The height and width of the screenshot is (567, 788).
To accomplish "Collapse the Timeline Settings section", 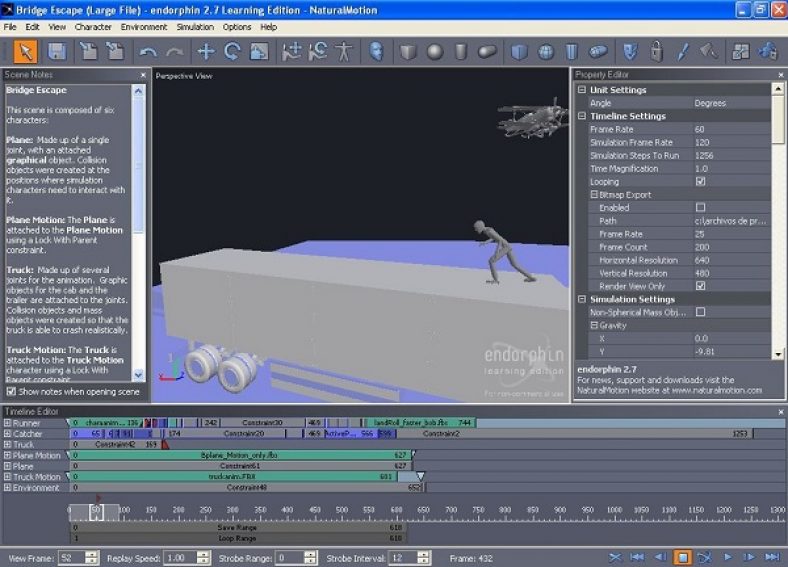I will (x=582, y=116).
